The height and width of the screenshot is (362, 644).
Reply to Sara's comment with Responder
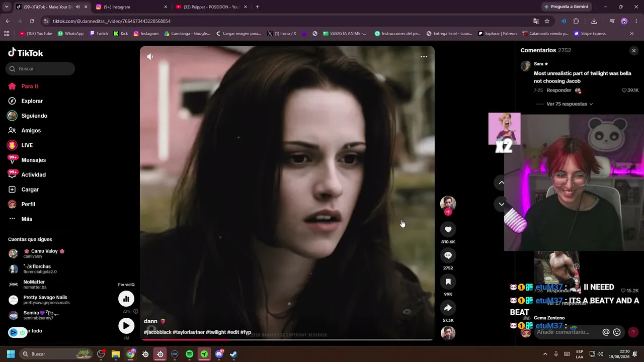tap(559, 90)
